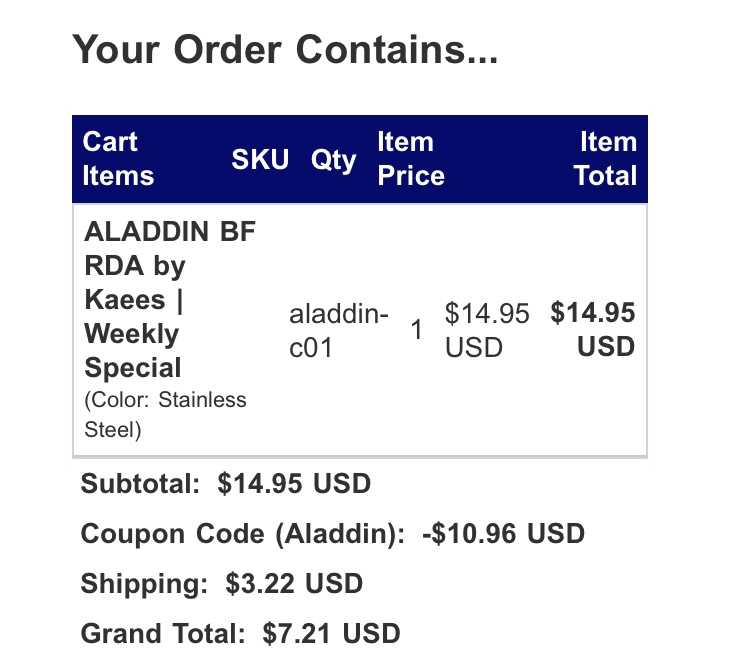
Task: Select the -$10.96 USD coupon discount
Action: 503,534
